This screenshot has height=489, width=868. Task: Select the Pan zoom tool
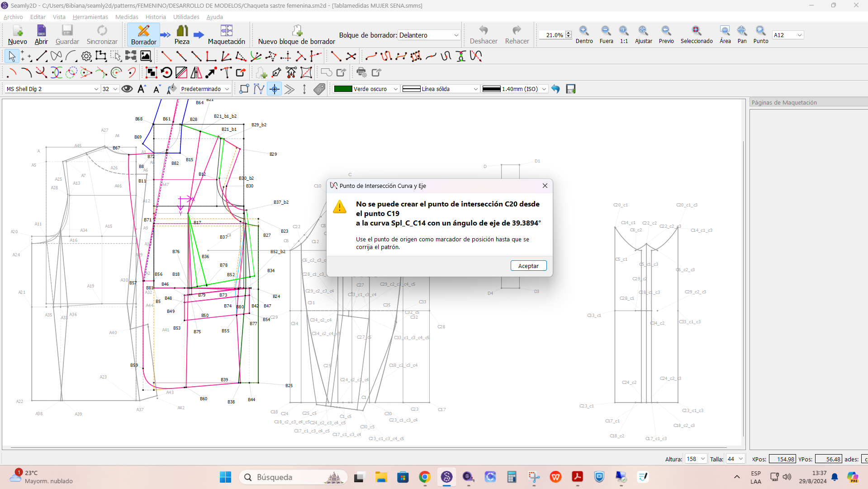[x=742, y=35]
